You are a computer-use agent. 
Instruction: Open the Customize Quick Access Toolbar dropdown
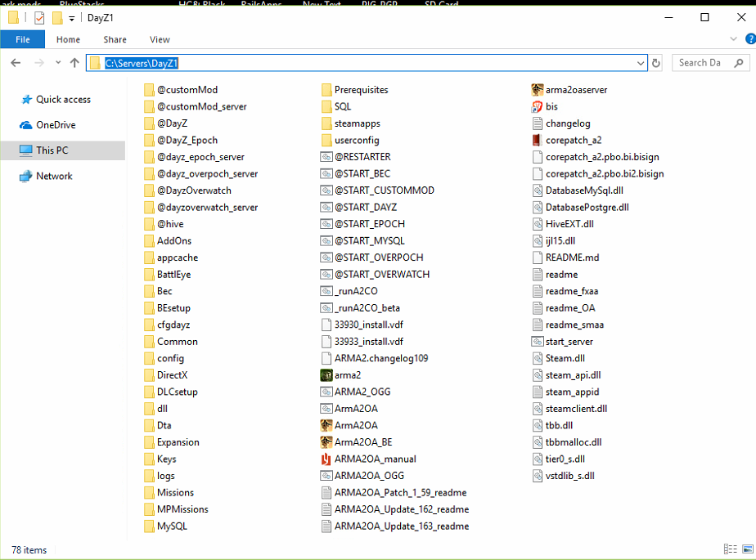(72, 19)
